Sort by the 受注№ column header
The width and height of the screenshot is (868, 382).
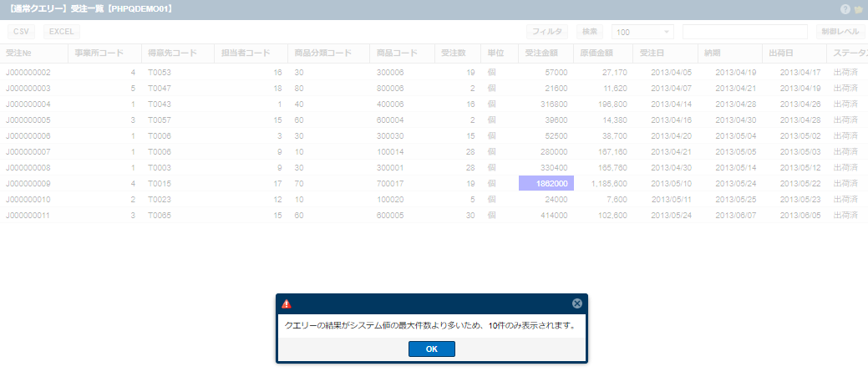[33, 53]
